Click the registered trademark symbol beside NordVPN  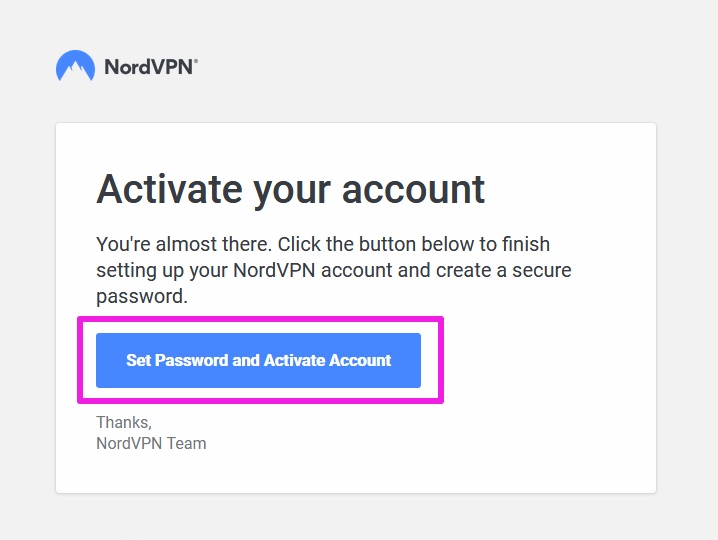[x=195, y=62]
